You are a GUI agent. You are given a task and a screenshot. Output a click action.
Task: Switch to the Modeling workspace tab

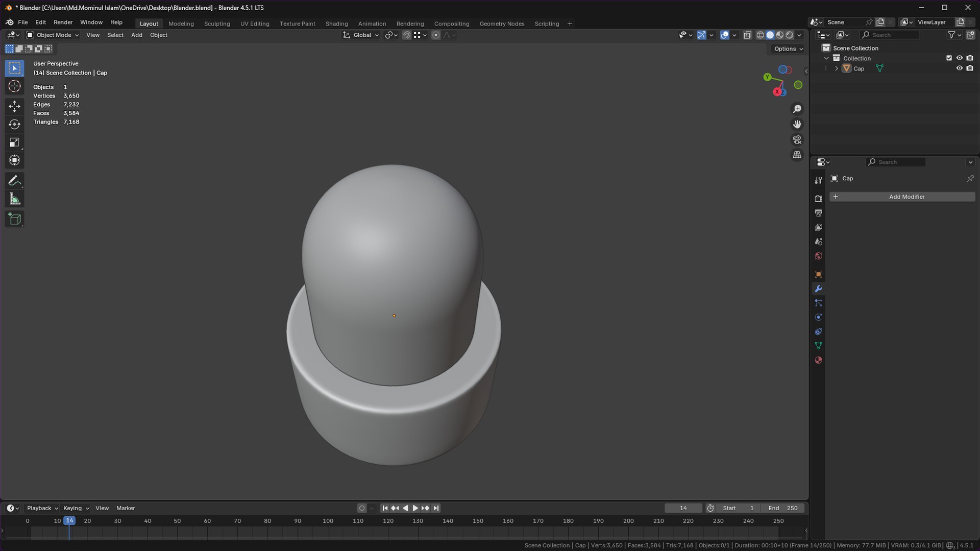tap(181, 23)
